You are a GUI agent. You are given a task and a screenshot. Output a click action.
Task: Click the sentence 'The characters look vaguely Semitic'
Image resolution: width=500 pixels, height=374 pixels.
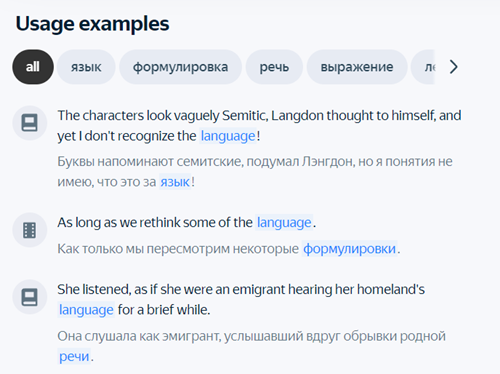point(259,126)
